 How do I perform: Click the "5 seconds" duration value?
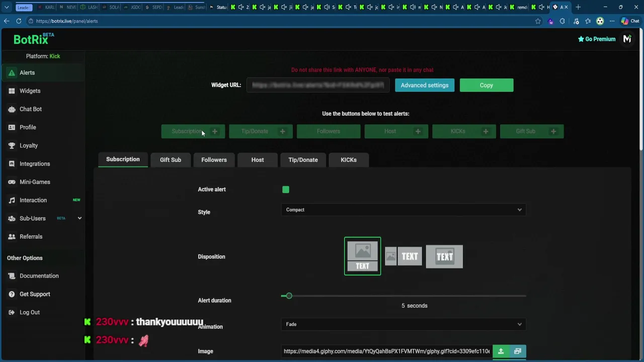pos(414,306)
